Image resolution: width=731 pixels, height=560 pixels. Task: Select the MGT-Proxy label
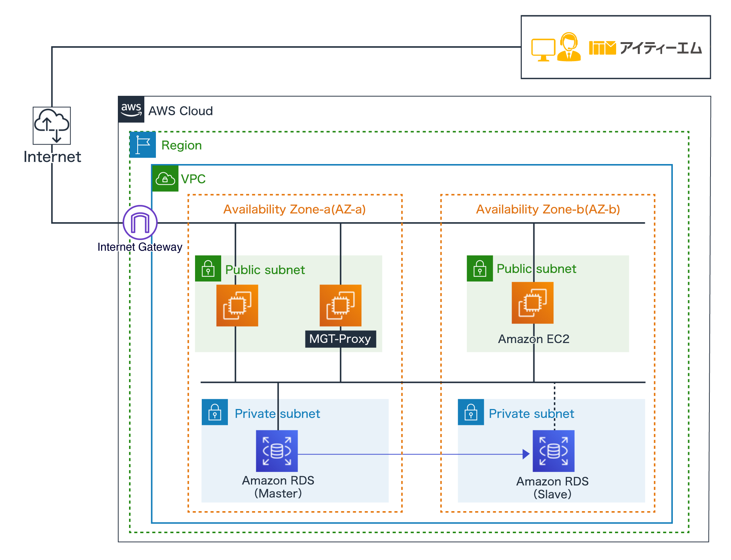pos(341,339)
